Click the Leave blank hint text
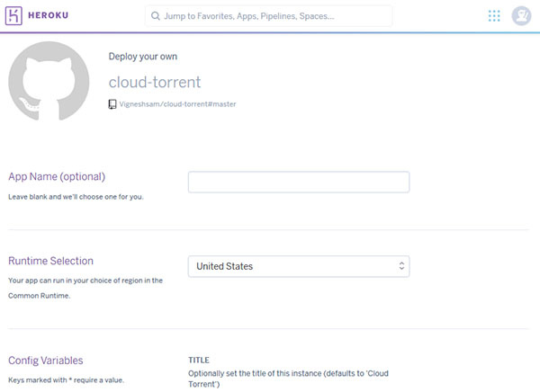This screenshot has height=392, width=540. (x=75, y=196)
